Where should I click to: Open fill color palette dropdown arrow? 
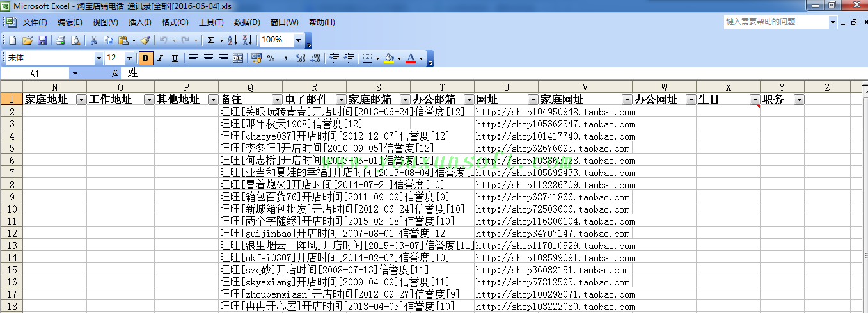(399, 58)
